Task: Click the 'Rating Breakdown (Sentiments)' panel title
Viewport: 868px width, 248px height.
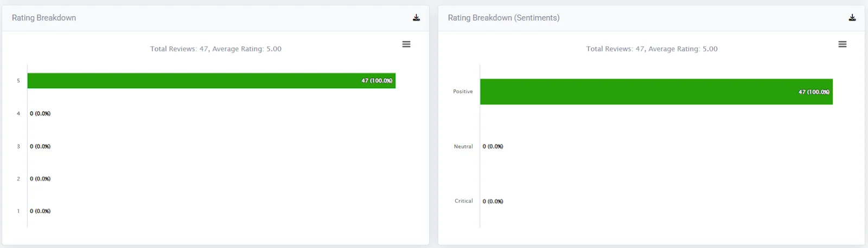Action: coord(503,18)
